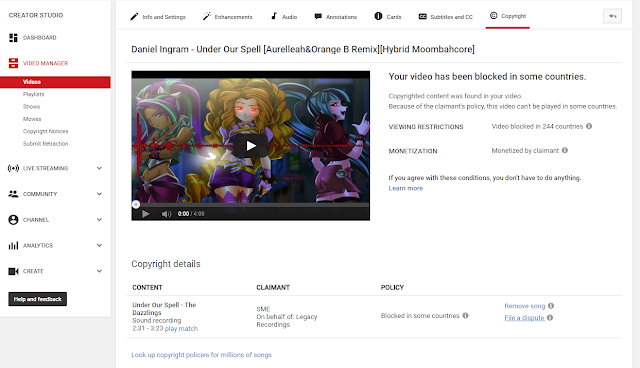The width and height of the screenshot is (640, 368).
Task: Open Submit Retraction in sidebar
Action: click(x=45, y=144)
